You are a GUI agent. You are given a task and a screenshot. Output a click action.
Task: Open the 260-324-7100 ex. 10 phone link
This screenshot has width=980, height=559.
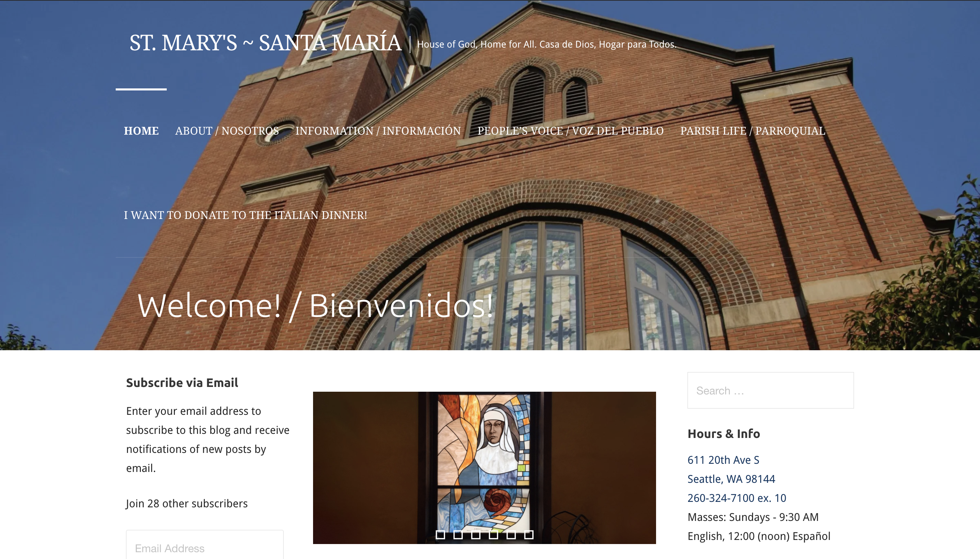coord(736,498)
